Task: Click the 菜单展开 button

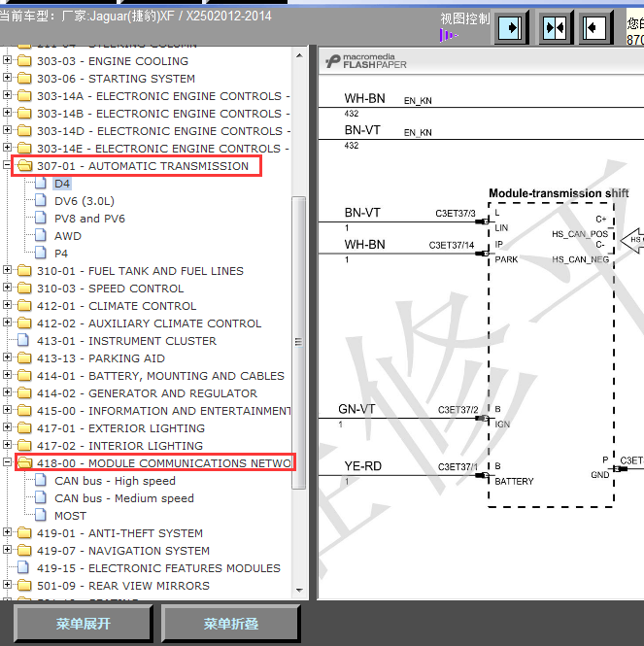Action: [84, 624]
